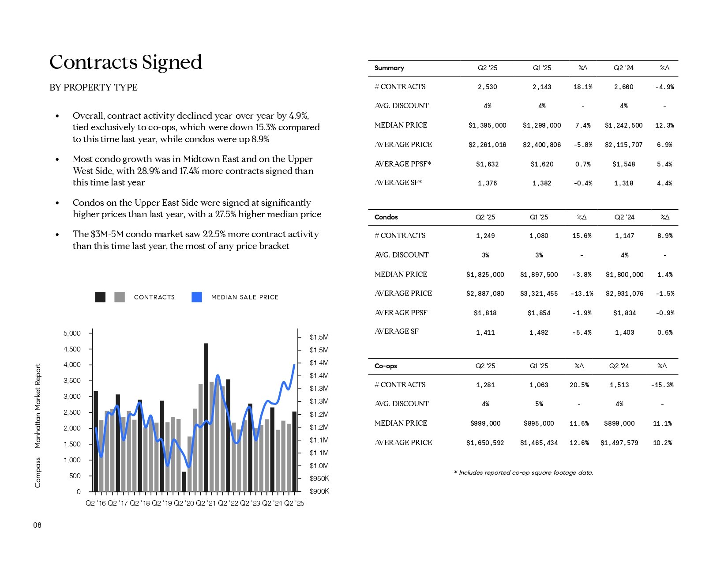The height and width of the screenshot is (563, 728).
Task: Click the Midtown East condo growth bullet
Action: click(x=193, y=171)
